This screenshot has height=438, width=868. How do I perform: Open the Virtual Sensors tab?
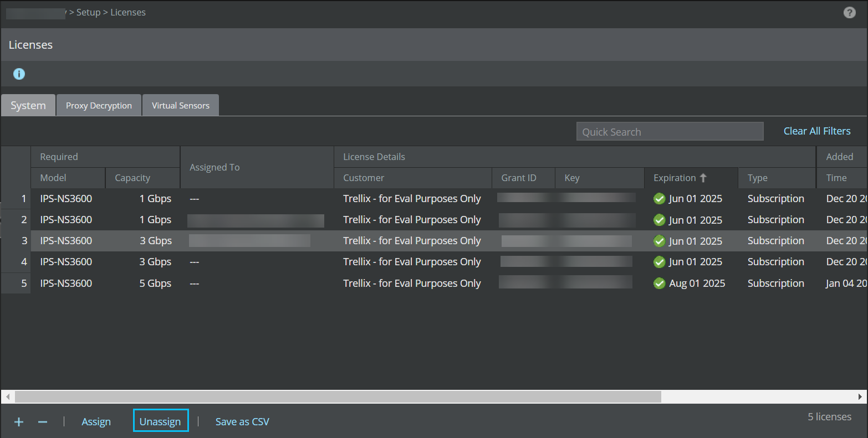point(181,105)
